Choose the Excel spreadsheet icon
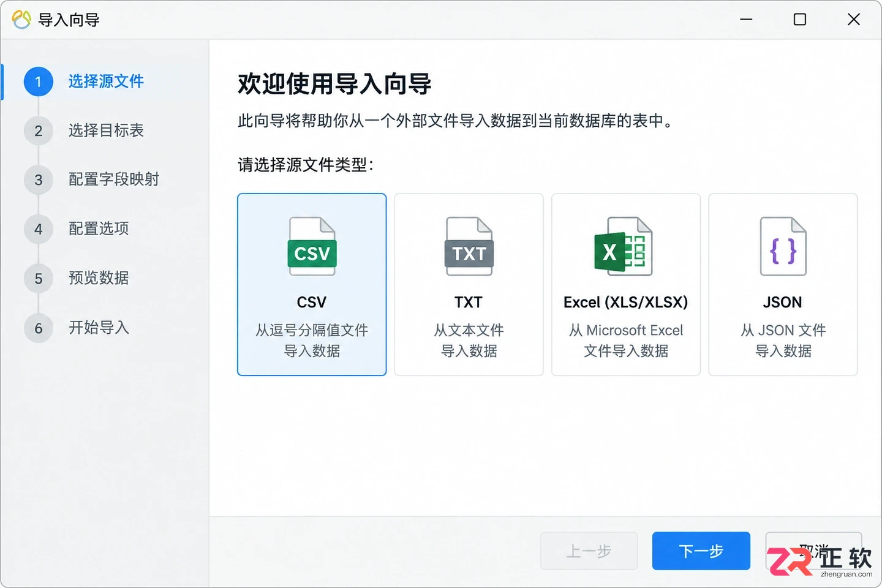This screenshot has width=882, height=588. coord(623,246)
